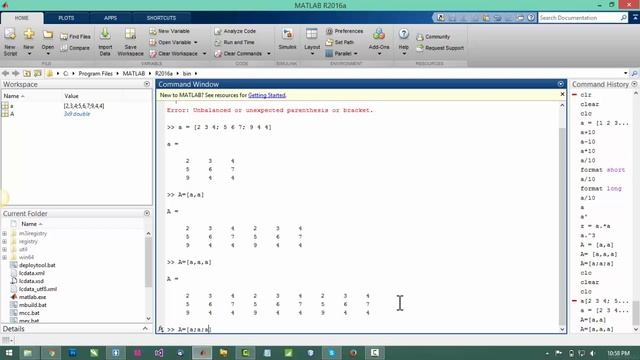Click Run and Time

coord(234,42)
